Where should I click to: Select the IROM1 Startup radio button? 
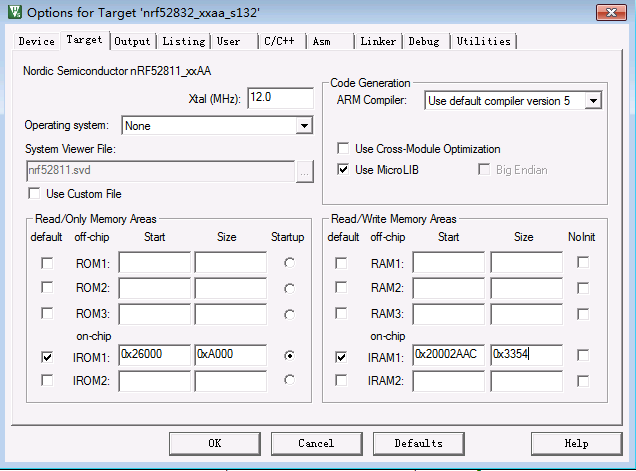[289, 356]
